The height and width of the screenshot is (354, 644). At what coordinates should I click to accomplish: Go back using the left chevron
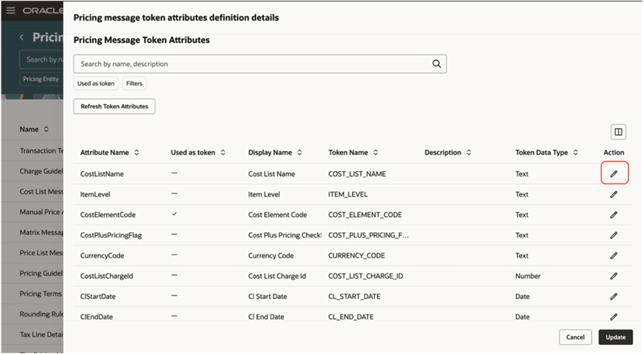point(21,38)
